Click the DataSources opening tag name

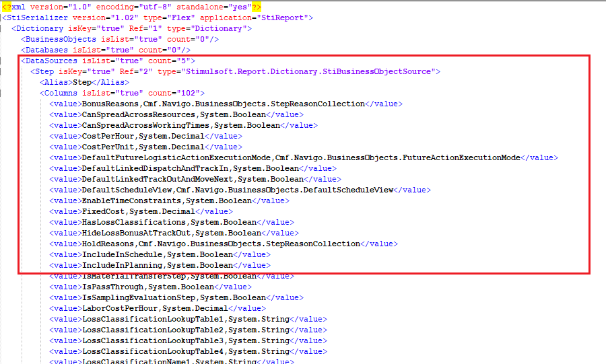coord(51,61)
